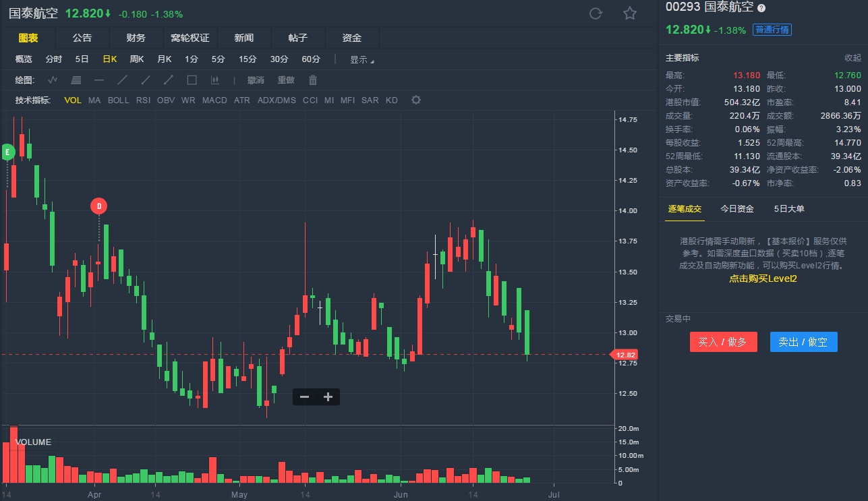Switch to the 概览 overview view
The height and width of the screenshot is (501, 868).
24,59
